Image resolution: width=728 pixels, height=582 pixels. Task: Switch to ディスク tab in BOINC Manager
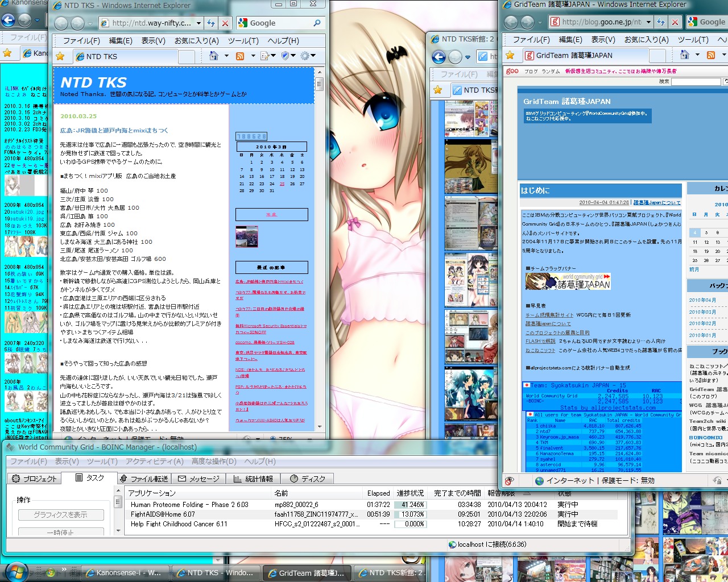307,479
